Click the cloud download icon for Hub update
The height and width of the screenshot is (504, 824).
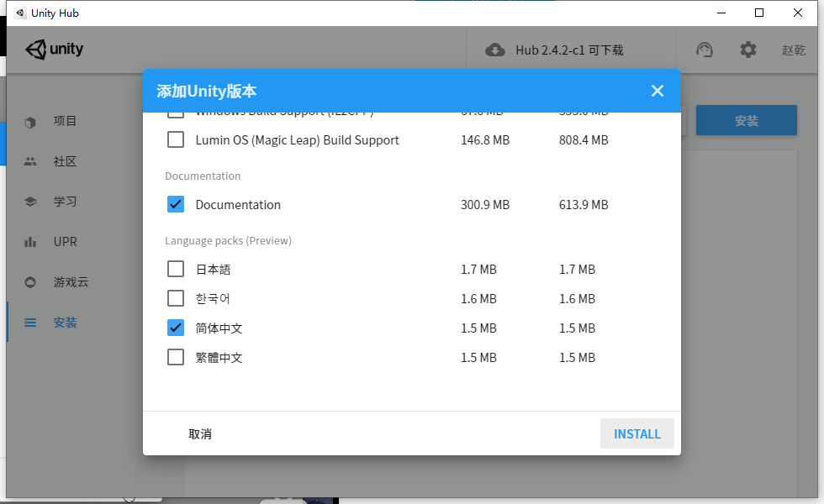pyautogui.click(x=495, y=50)
